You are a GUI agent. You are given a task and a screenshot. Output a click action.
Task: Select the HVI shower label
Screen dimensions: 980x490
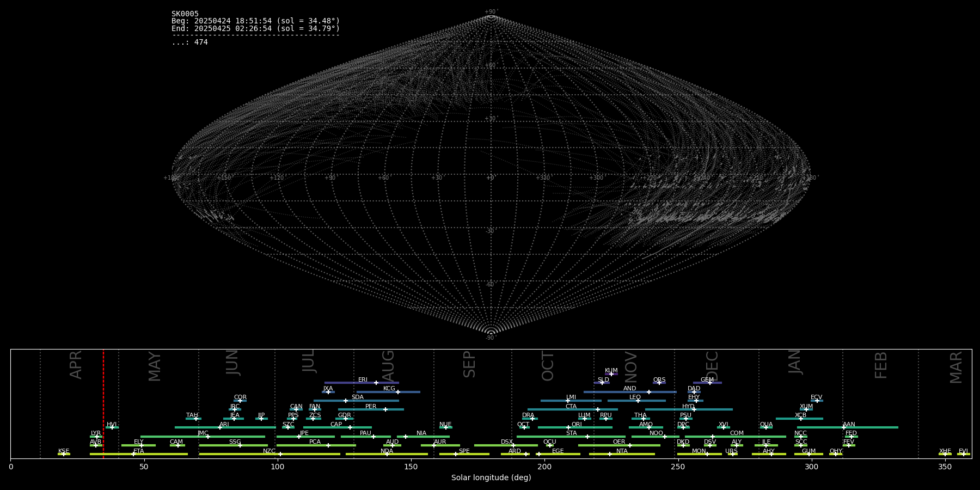112,425
